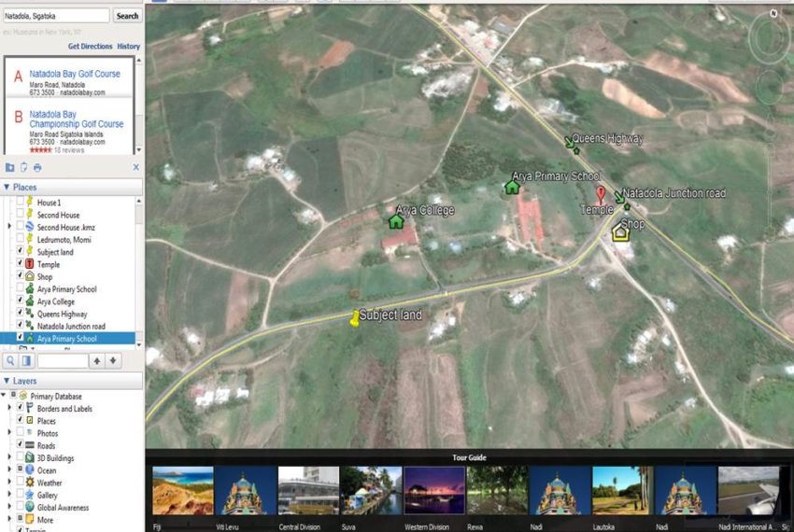Click the red Temple placemark on the map

(x=601, y=195)
